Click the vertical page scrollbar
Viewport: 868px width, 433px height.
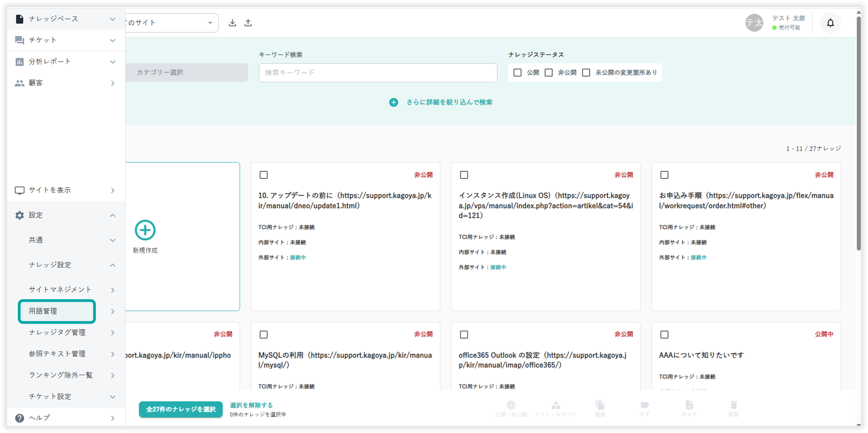(x=858, y=135)
